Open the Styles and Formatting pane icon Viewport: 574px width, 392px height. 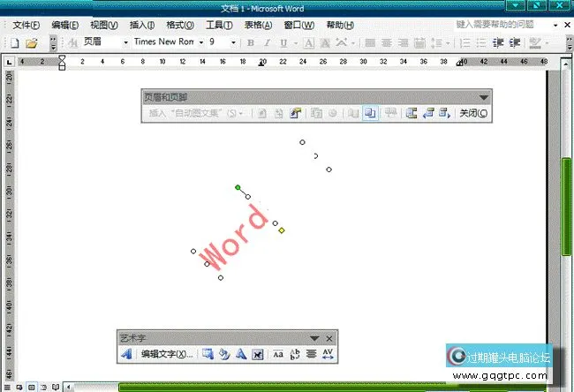click(72, 43)
